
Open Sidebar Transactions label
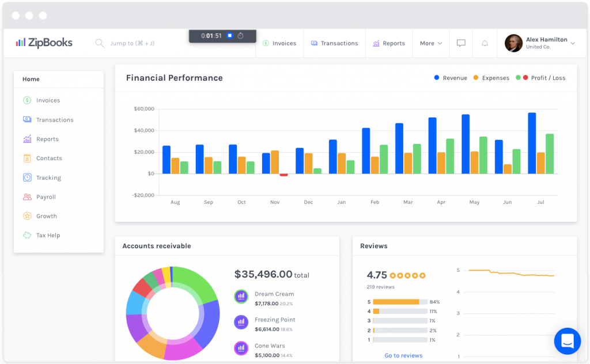coord(55,120)
